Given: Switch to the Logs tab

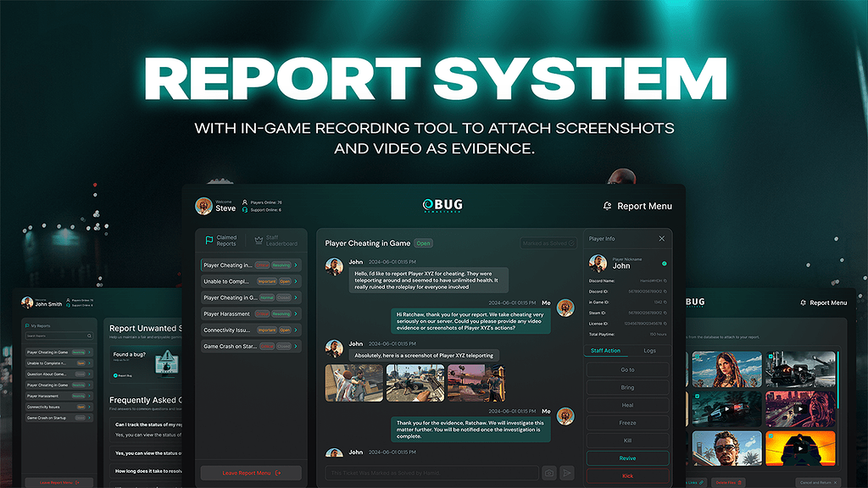Looking at the screenshot, I should pyautogui.click(x=649, y=350).
